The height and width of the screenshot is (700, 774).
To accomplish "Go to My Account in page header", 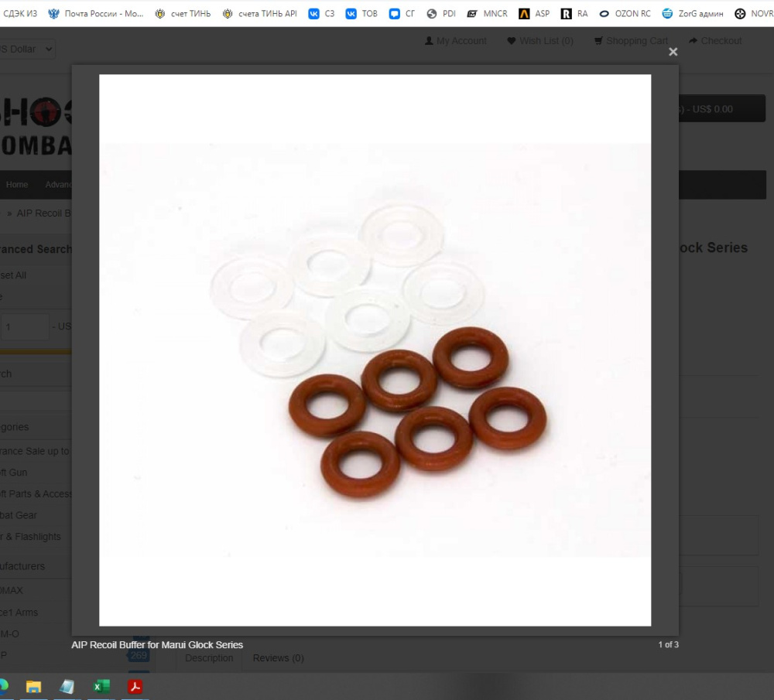I will click(456, 41).
